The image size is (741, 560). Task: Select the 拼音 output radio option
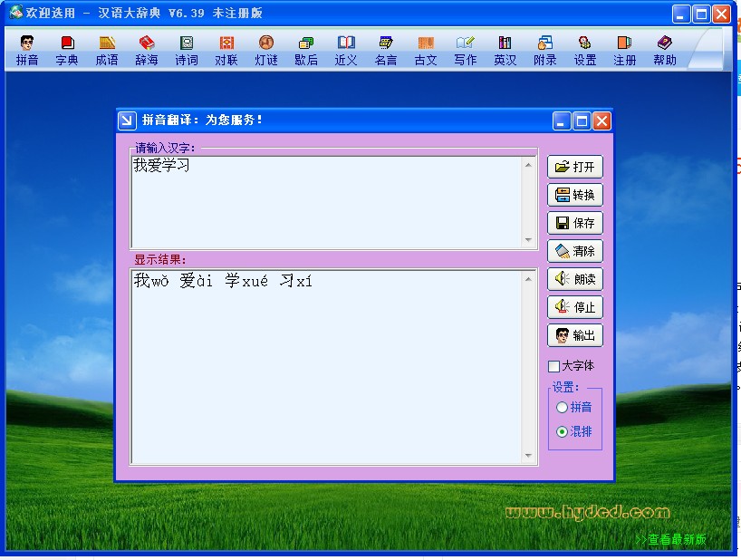(563, 409)
